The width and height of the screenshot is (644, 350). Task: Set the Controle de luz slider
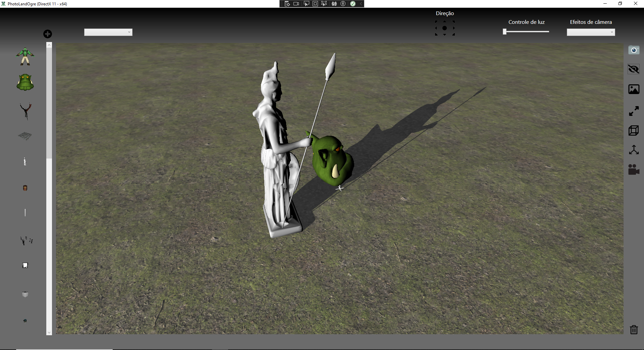pos(526,32)
